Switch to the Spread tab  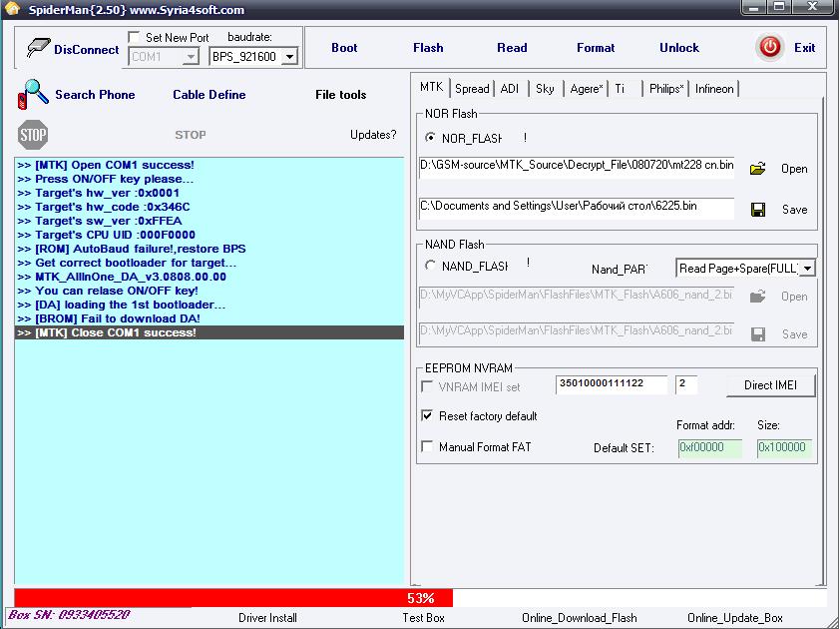point(472,89)
